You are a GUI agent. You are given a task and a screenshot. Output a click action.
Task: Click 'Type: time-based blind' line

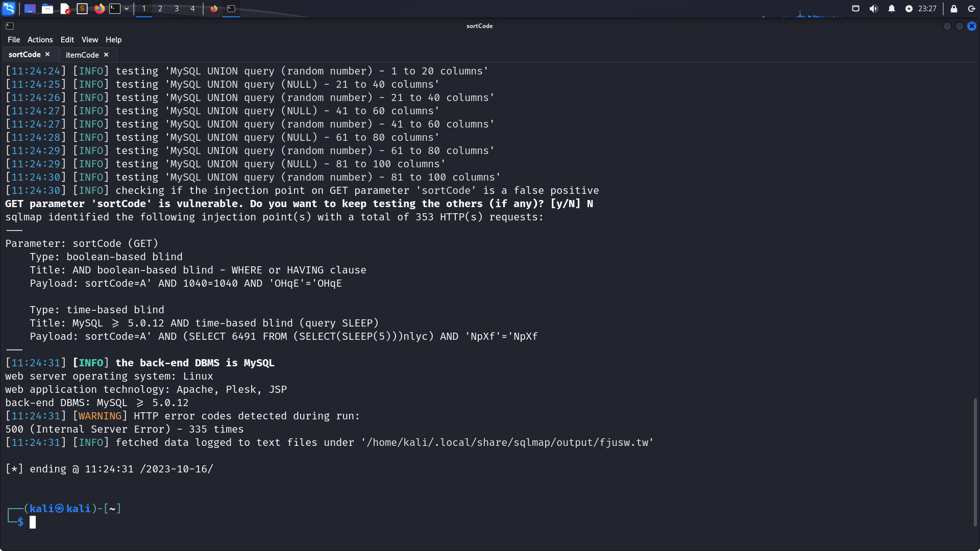click(97, 310)
